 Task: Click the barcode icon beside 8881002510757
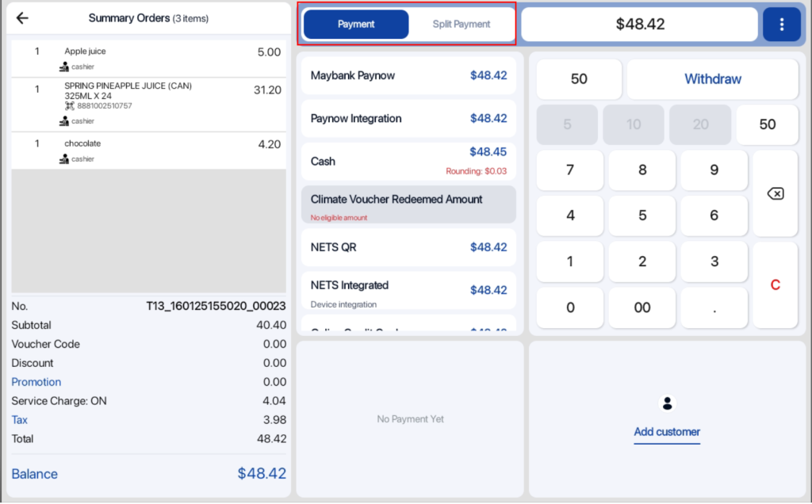point(69,105)
